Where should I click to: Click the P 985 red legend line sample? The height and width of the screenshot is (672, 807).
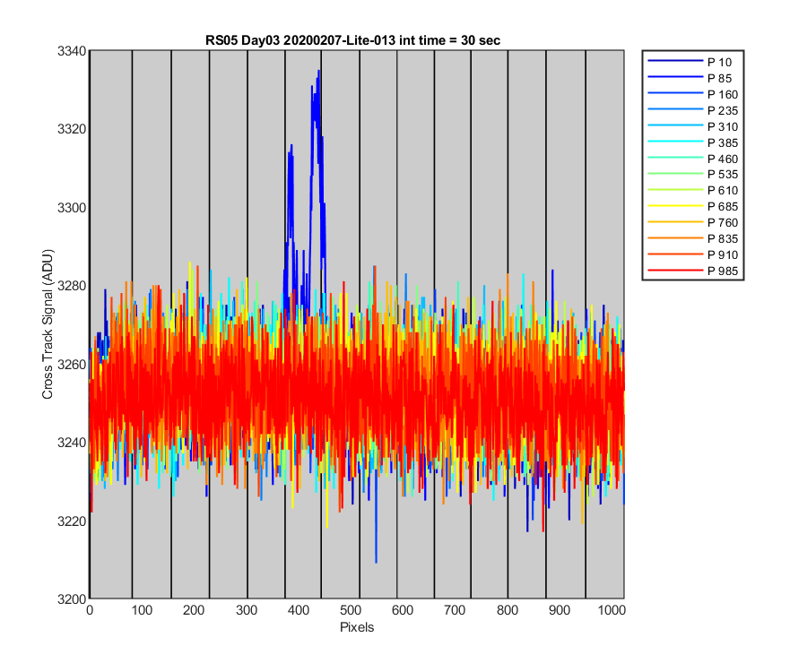point(675,270)
